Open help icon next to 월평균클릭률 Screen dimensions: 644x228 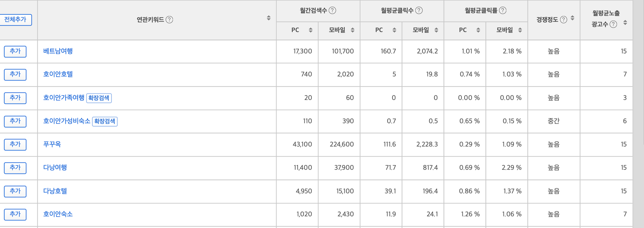pyautogui.click(x=503, y=10)
